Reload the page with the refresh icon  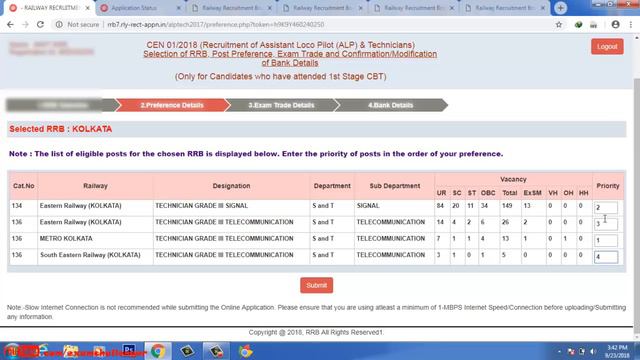tap(40, 24)
